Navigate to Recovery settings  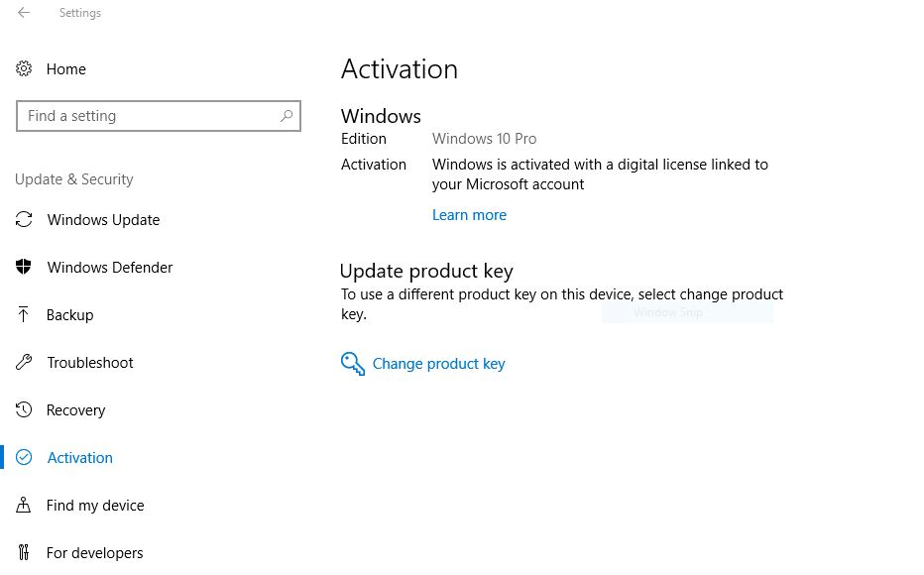point(75,410)
